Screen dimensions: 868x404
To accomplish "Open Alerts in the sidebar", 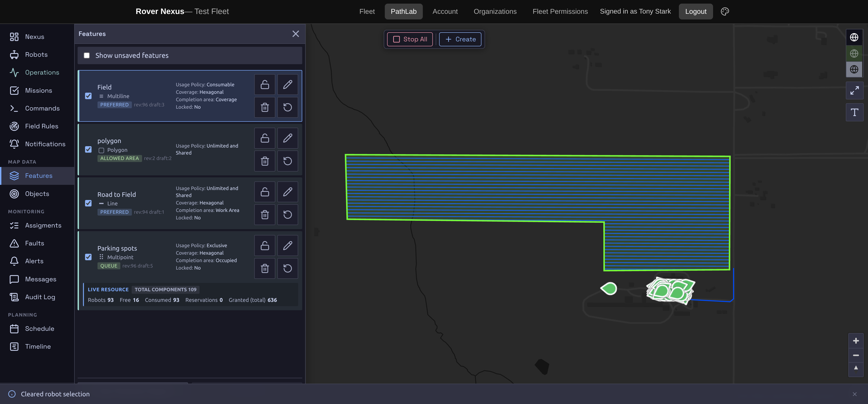I will 37,261.
